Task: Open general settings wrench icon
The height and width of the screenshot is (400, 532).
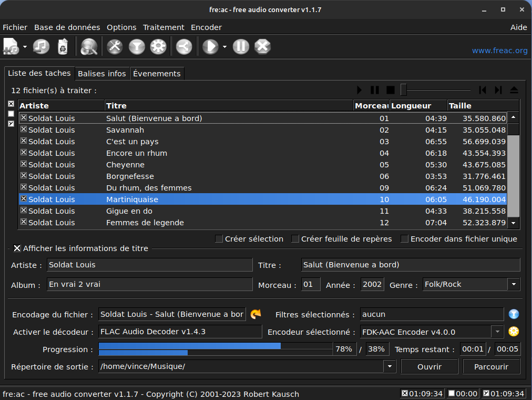Action: (115, 47)
